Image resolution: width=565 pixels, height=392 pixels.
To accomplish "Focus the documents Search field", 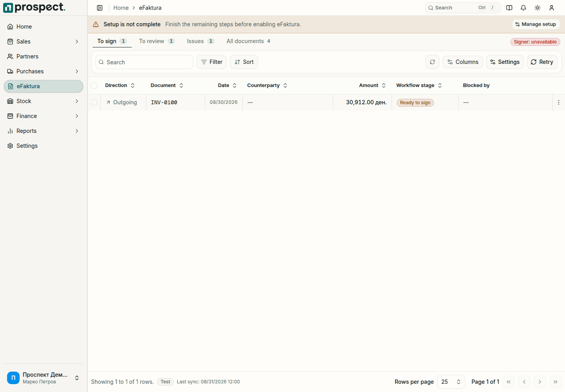I will click(x=144, y=62).
